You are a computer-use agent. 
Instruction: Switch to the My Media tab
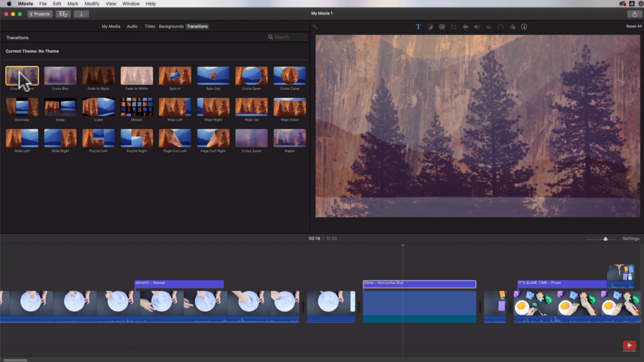[111, 26]
